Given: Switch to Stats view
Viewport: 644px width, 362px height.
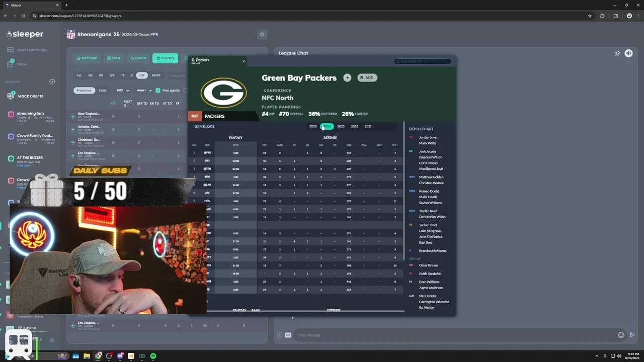Looking at the screenshot, I should pyautogui.click(x=103, y=90).
